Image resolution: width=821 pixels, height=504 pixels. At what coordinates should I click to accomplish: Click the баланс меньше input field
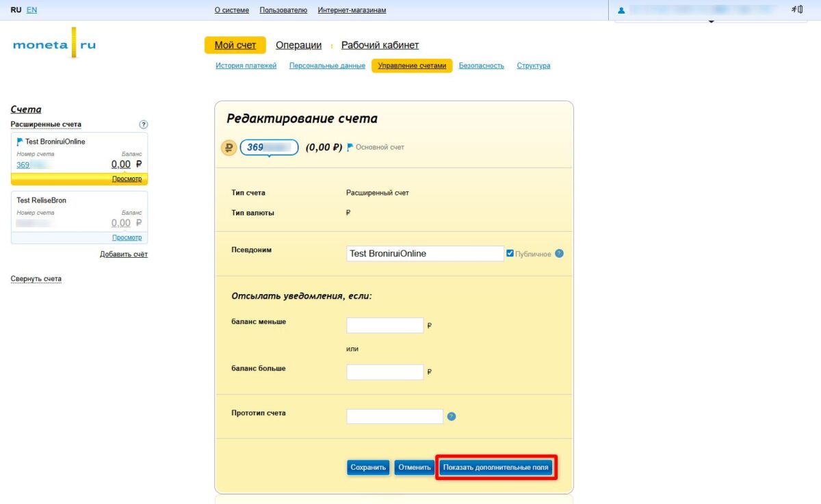[x=385, y=326]
